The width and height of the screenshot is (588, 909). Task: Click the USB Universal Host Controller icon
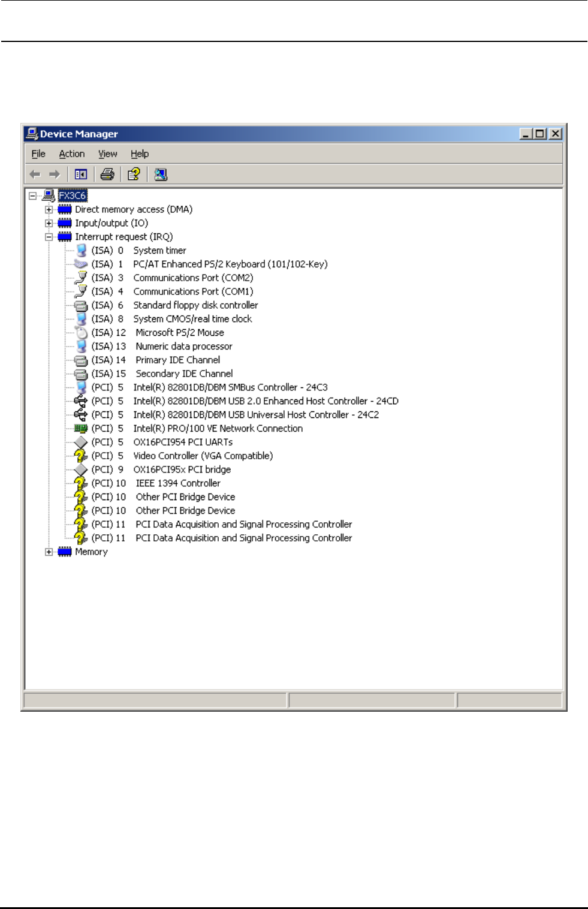[x=80, y=415]
